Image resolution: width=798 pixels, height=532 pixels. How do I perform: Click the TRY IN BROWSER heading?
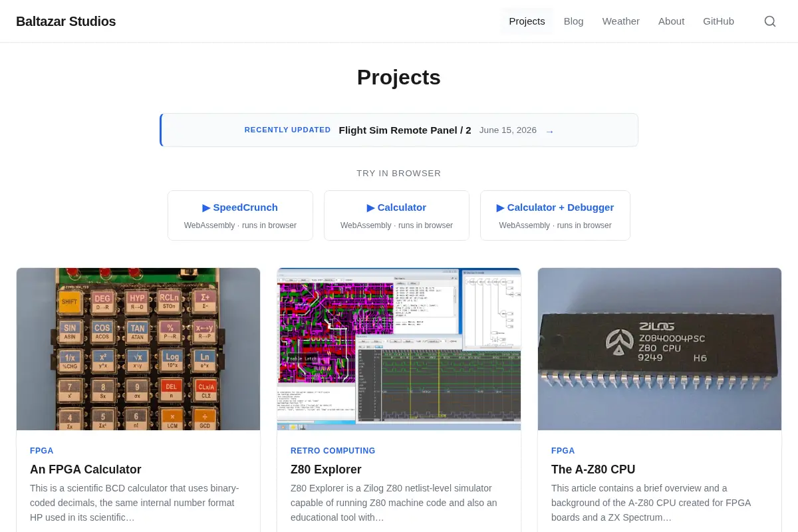[x=399, y=174]
